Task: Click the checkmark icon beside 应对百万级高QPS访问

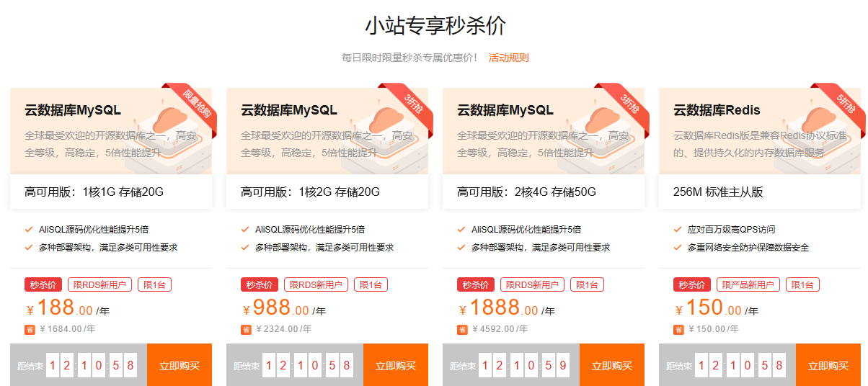Action: click(x=678, y=230)
